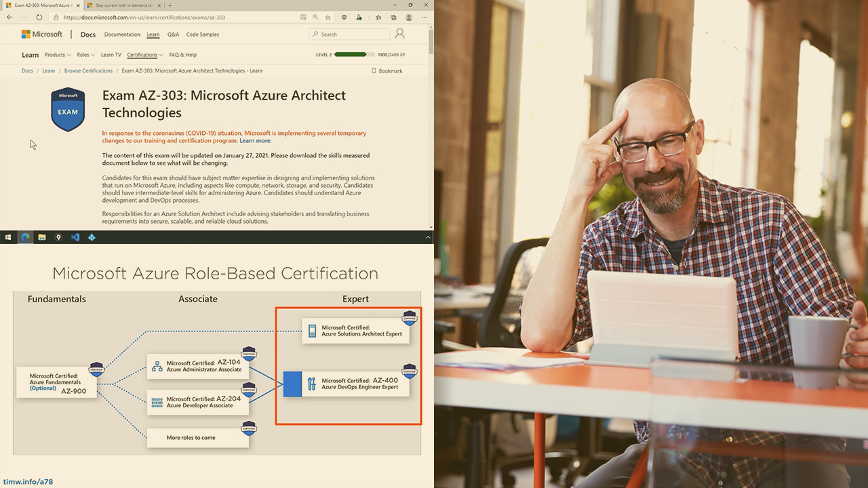Screen dimensions: 868x488
Task: Switch to the 'Stay current with in-demand' tab
Action: (122, 5)
